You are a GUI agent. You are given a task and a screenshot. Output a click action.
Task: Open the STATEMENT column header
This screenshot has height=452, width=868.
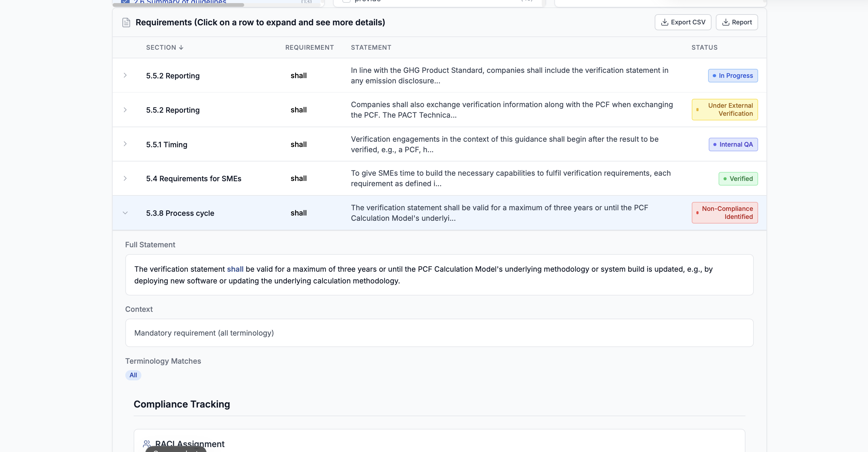tap(371, 47)
